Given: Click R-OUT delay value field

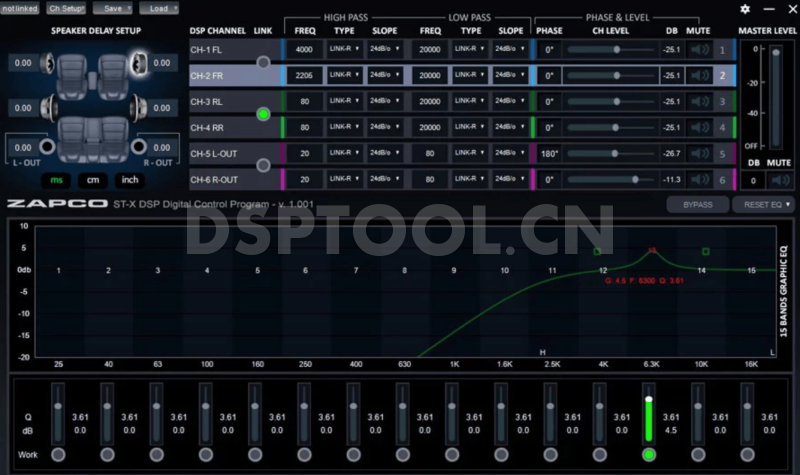Looking at the screenshot, I should point(162,147).
